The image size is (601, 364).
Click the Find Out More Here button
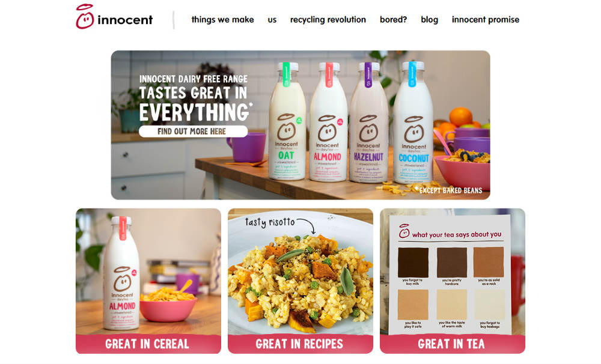[193, 132]
